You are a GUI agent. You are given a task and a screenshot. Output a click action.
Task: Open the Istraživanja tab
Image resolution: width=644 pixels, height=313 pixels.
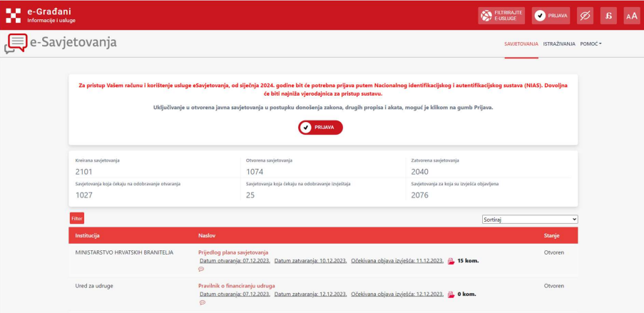coord(559,43)
